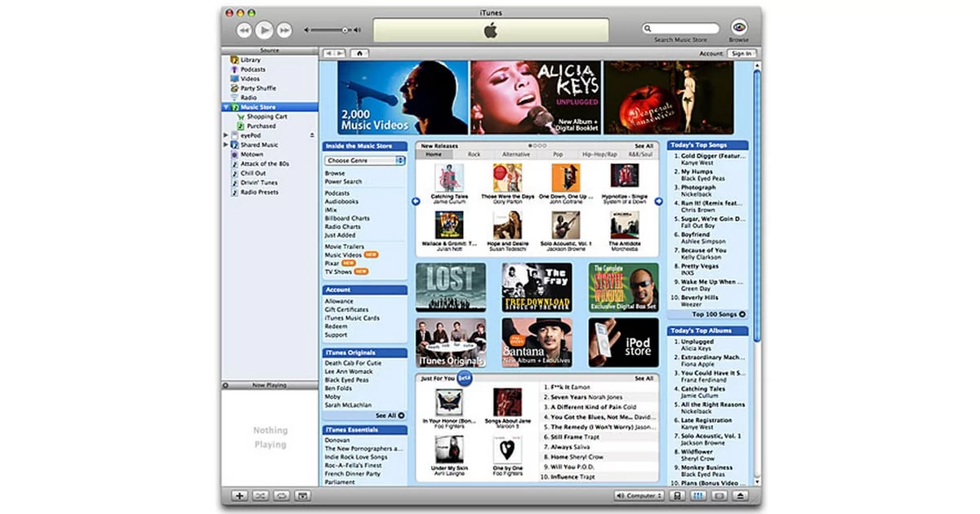
Task: Open the Computer speaker output dropdown
Action: 639,495
